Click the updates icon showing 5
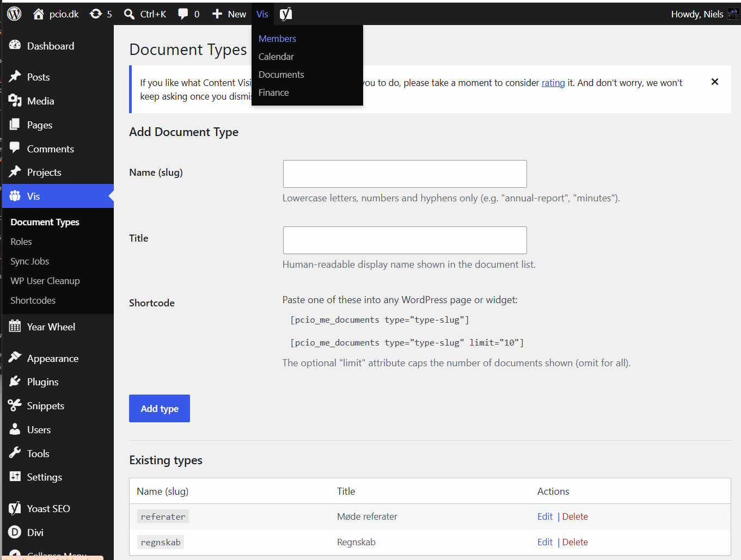 [x=96, y=14]
